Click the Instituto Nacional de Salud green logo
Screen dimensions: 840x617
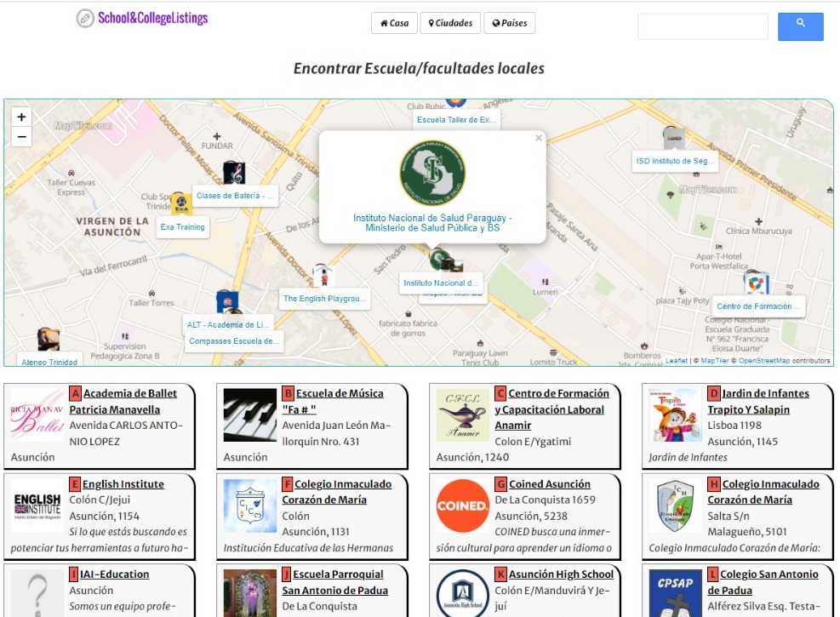(x=433, y=173)
